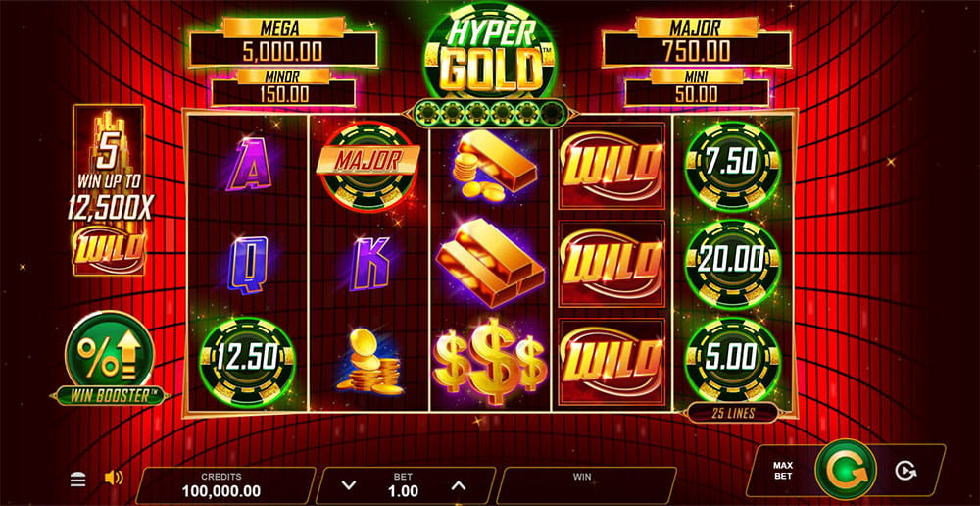Image resolution: width=980 pixels, height=506 pixels.
Task: Click the triple dollar sign symbol
Action: click(491, 362)
